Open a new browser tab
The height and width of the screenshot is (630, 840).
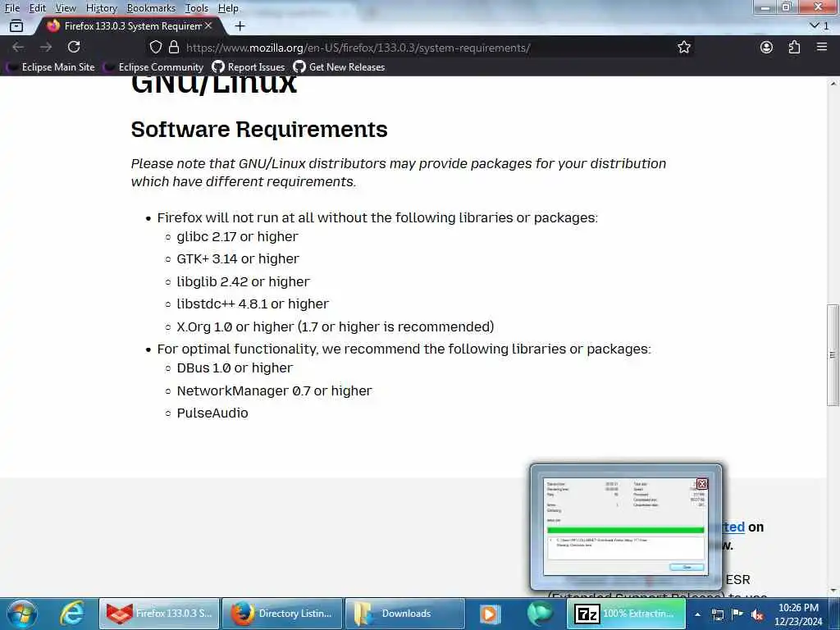(x=240, y=25)
